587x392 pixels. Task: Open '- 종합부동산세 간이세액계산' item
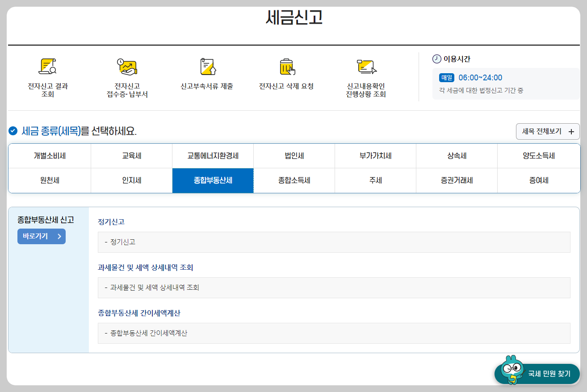pos(334,333)
